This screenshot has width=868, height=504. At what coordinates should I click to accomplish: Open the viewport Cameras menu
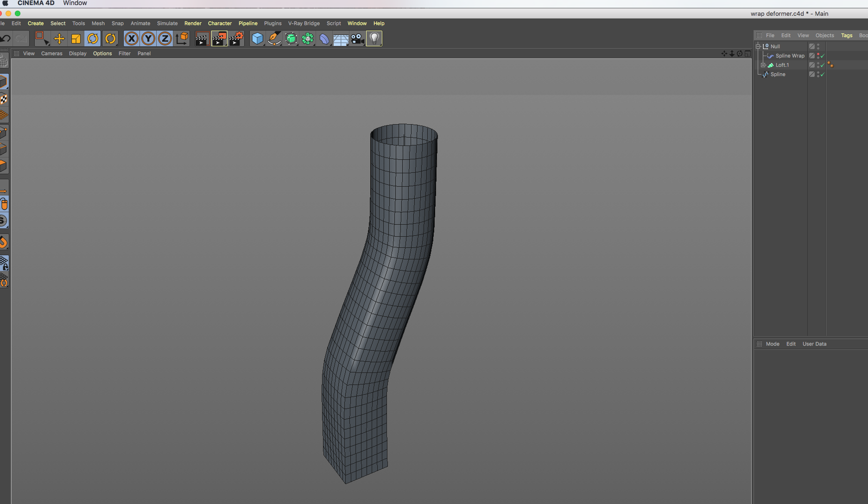[51, 53]
